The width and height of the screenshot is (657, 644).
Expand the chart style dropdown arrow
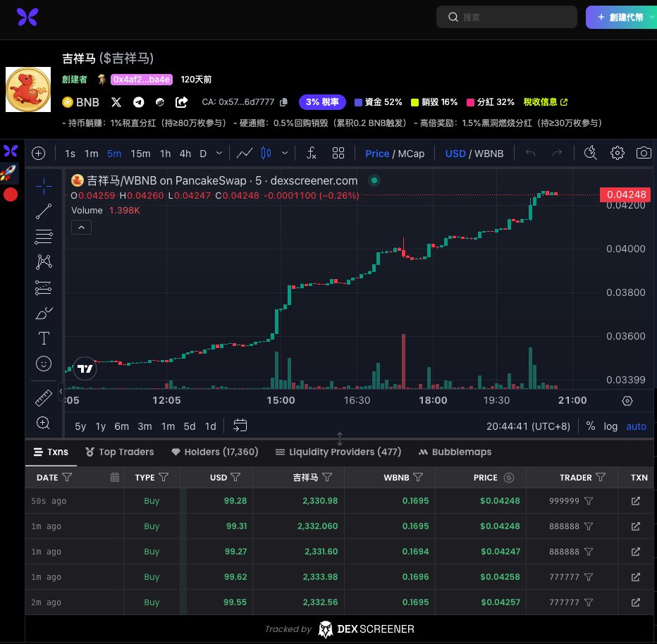pyautogui.click(x=285, y=154)
